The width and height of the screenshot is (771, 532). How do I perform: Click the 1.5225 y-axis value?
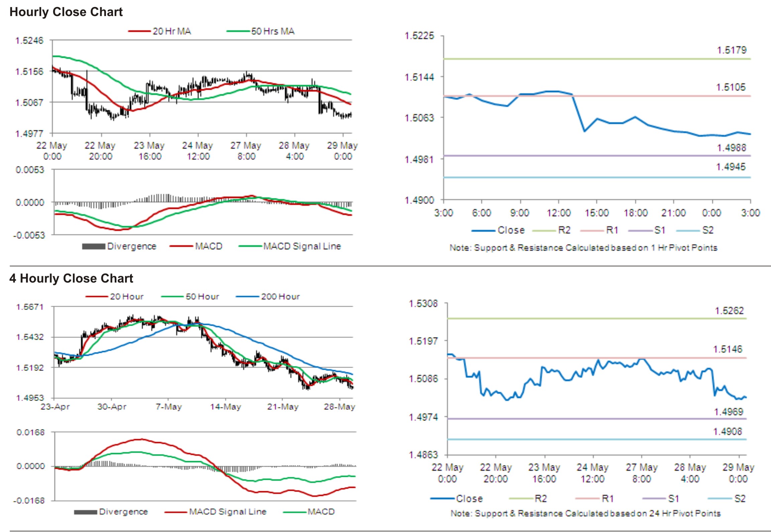click(x=419, y=36)
